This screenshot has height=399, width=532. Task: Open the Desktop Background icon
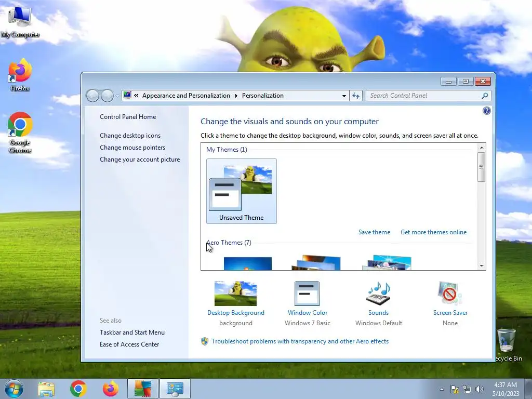click(x=235, y=294)
